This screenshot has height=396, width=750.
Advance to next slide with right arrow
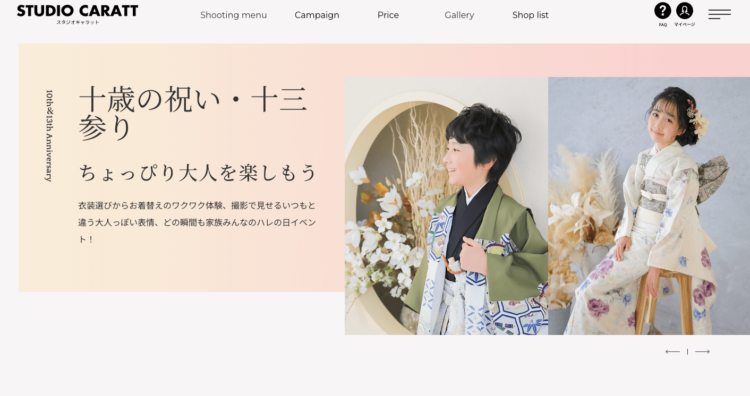pos(702,352)
